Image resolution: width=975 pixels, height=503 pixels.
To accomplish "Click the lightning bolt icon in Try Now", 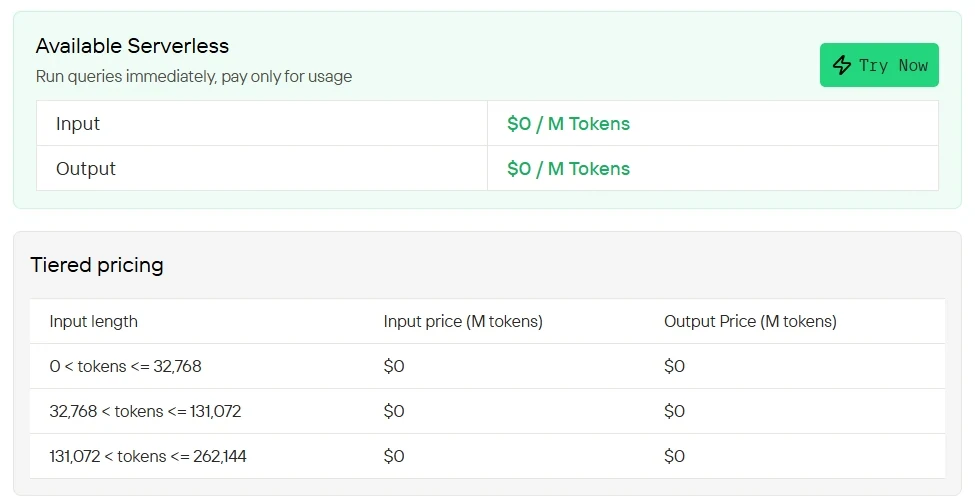I will 841,65.
